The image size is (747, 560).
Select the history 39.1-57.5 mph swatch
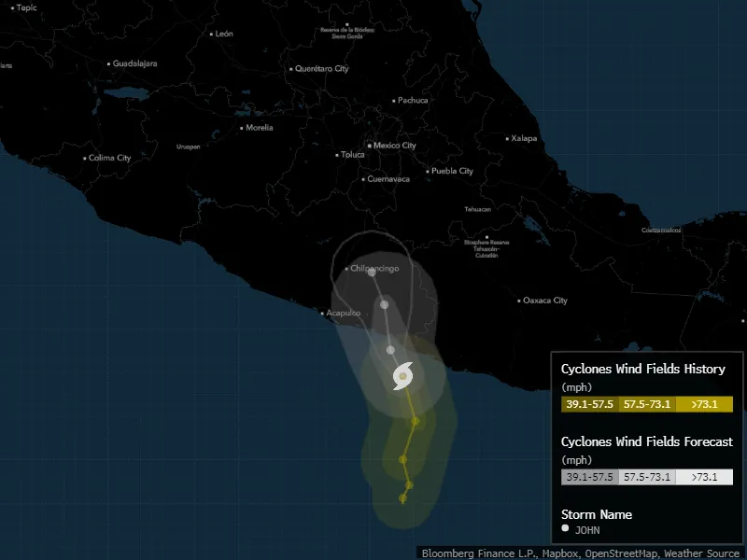tap(590, 404)
